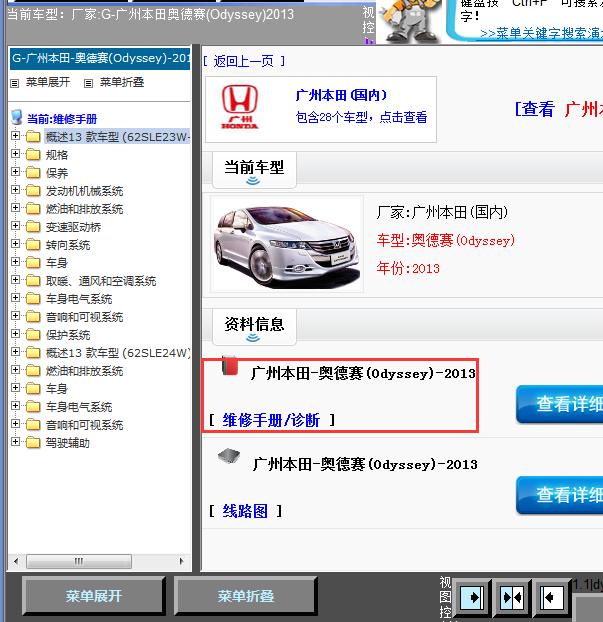Image resolution: width=603 pixels, height=622 pixels.
Task: Click the left-arrow view control icon
Action: 552,597
